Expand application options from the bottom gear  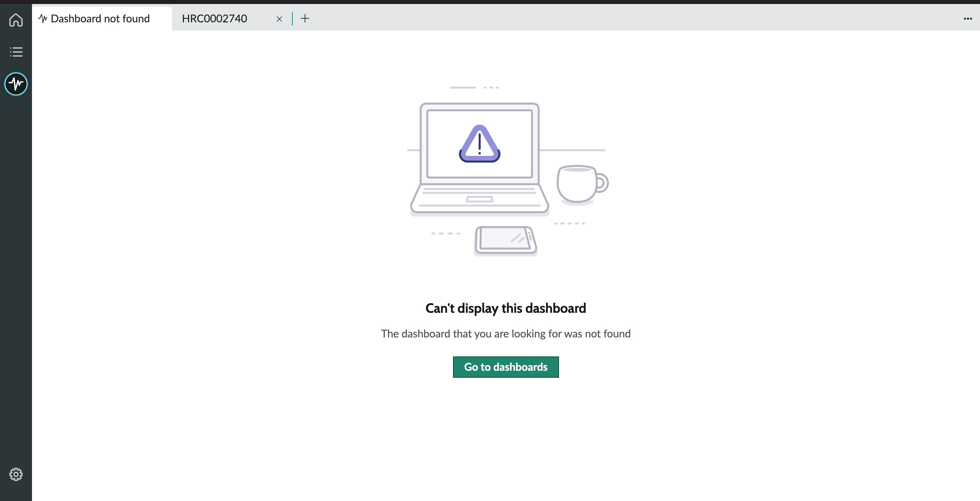click(x=16, y=474)
